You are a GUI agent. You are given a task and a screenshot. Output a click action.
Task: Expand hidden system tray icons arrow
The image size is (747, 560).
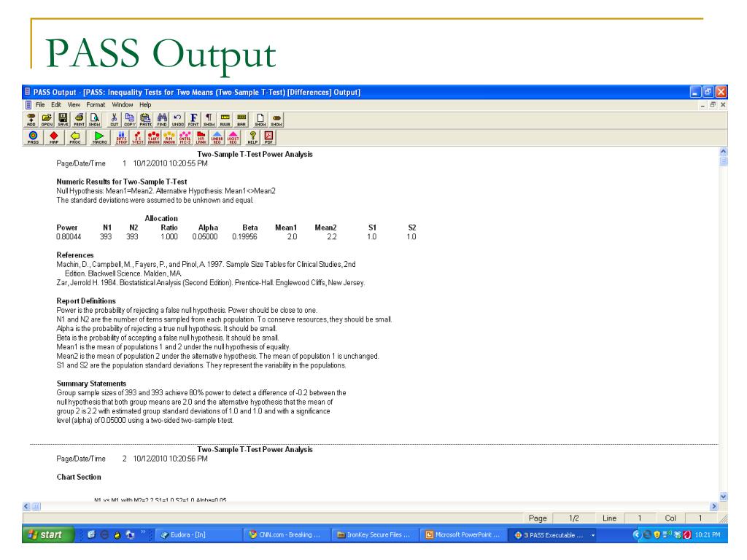coord(636,534)
